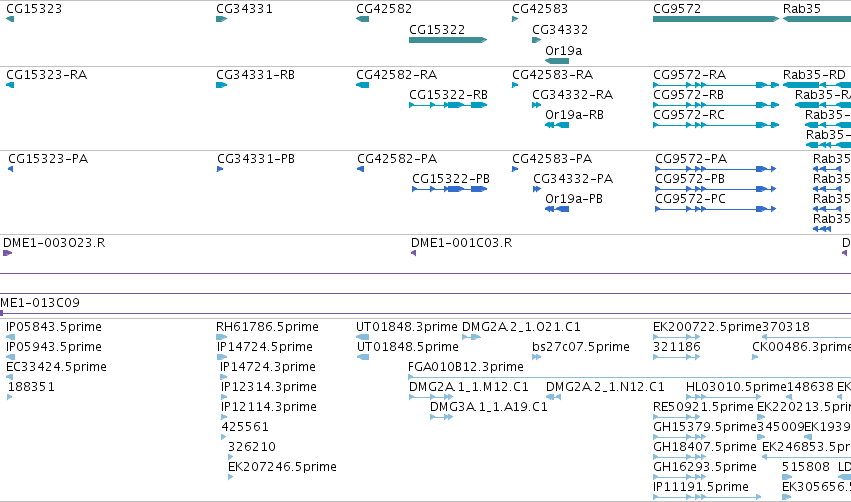The image size is (851, 502).
Task: Select the CG9572-PB protein label
Action: [x=690, y=179]
